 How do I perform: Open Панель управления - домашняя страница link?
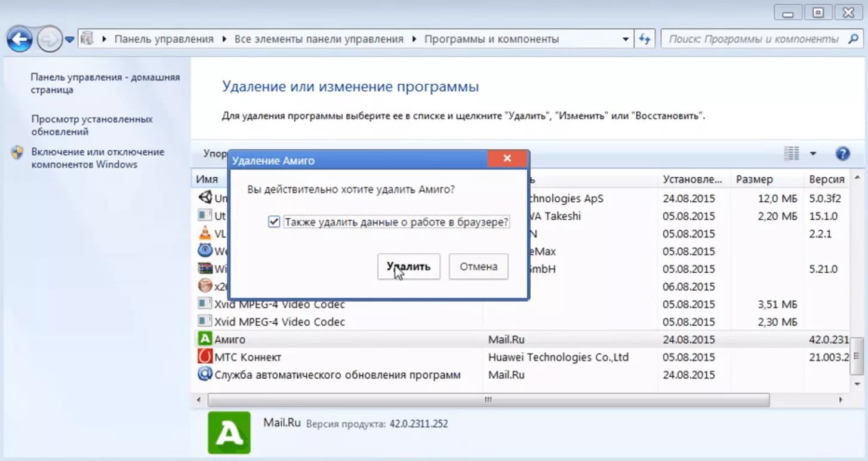pyautogui.click(x=105, y=84)
